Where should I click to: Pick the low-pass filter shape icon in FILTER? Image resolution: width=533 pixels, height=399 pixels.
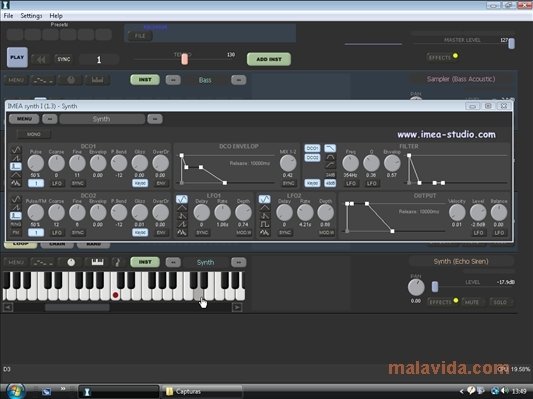coord(330,148)
